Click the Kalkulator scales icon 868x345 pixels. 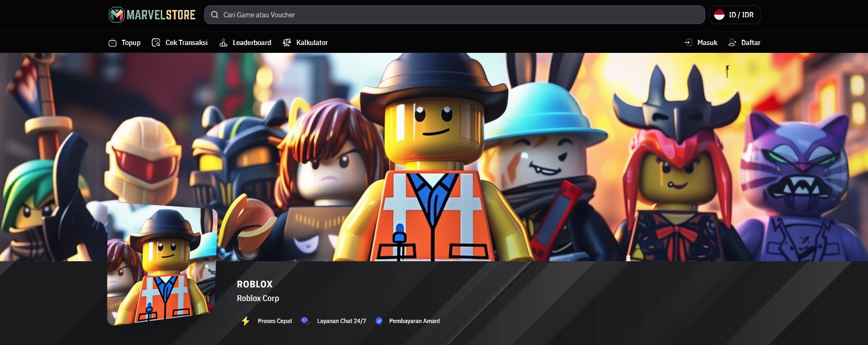point(287,42)
